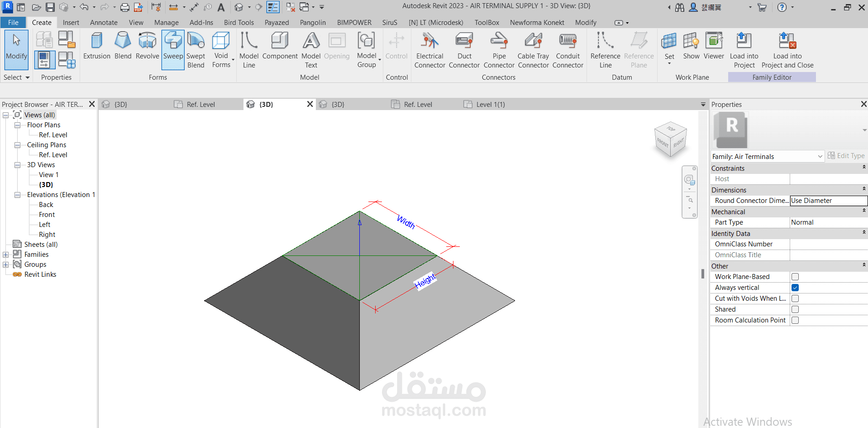
Task: Open the Void Forms tool
Action: (221, 50)
